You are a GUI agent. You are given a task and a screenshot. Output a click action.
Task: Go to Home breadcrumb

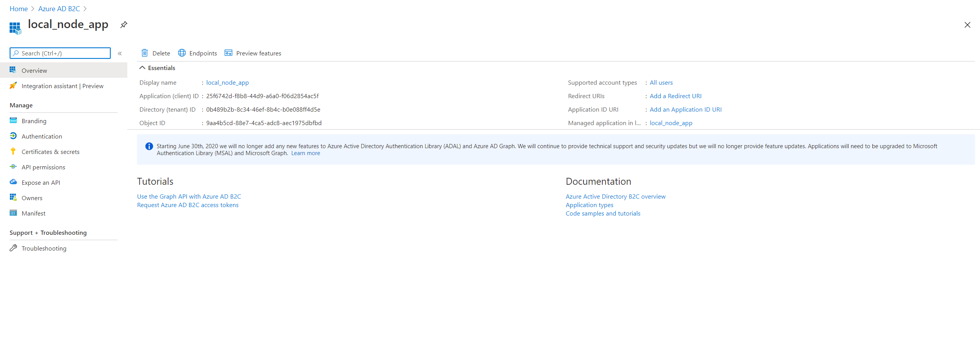[x=18, y=8]
